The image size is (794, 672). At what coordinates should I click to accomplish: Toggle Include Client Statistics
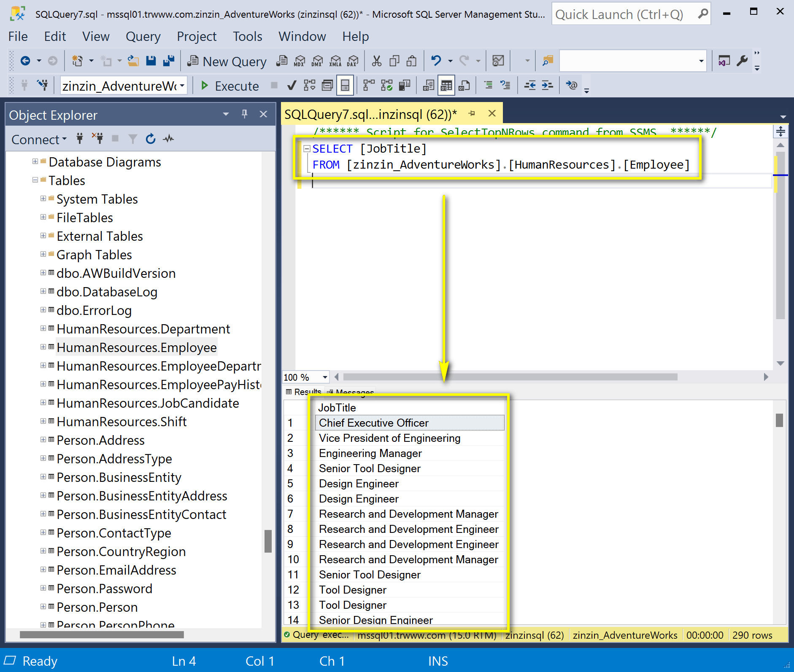[404, 86]
